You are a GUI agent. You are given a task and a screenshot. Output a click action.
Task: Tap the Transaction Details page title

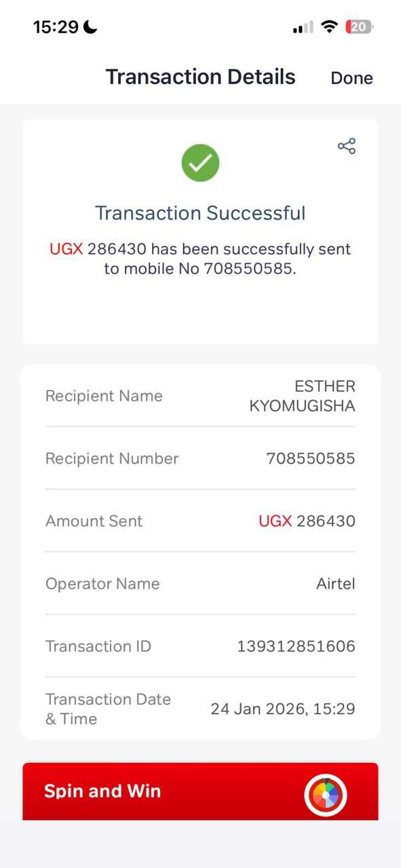tap(200, 77)
